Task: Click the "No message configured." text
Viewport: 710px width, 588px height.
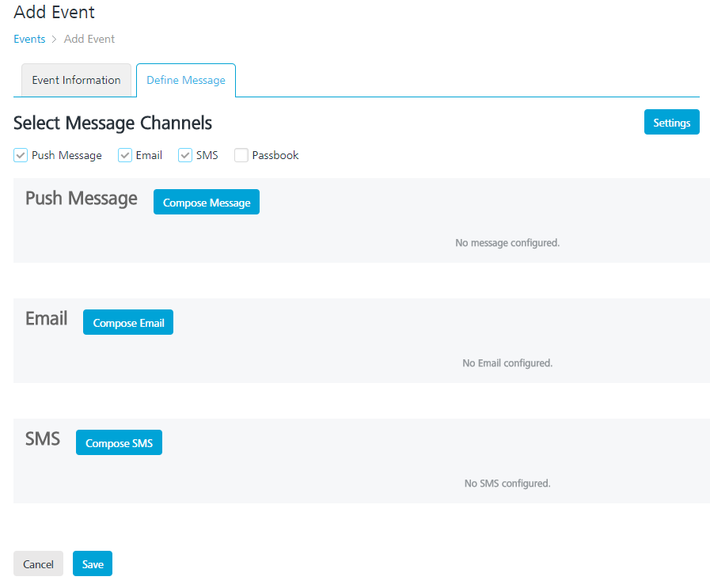Action: (507, 243)
